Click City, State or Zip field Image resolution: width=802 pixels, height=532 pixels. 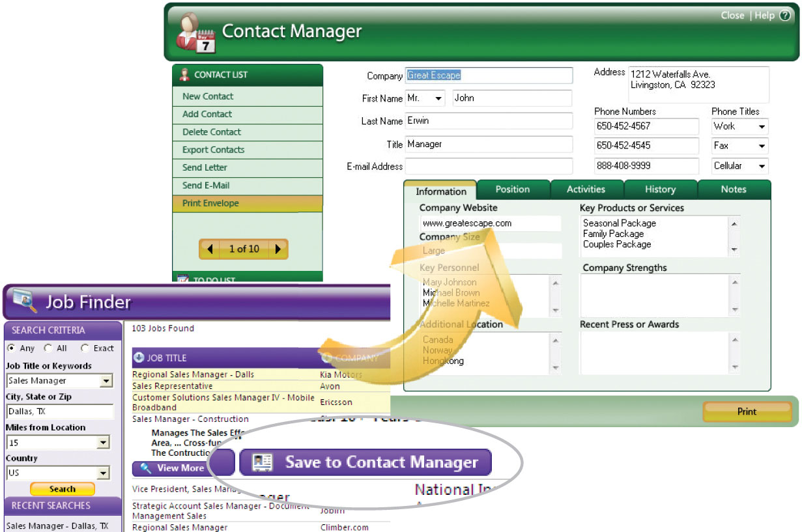[x=59, y=412]
